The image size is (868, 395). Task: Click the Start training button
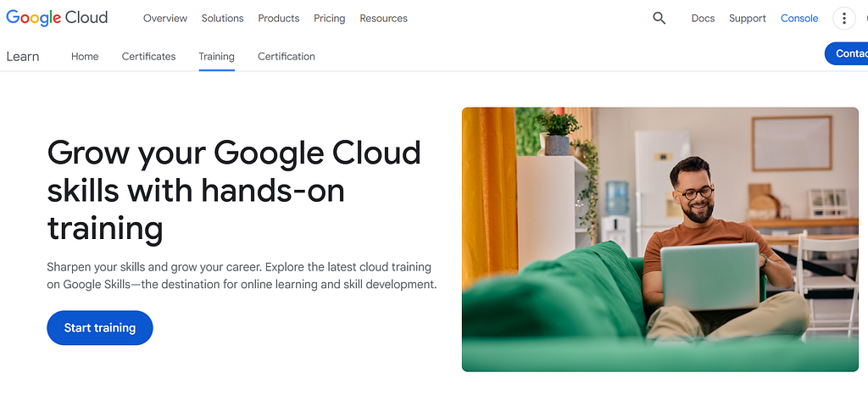coord(100,328)
